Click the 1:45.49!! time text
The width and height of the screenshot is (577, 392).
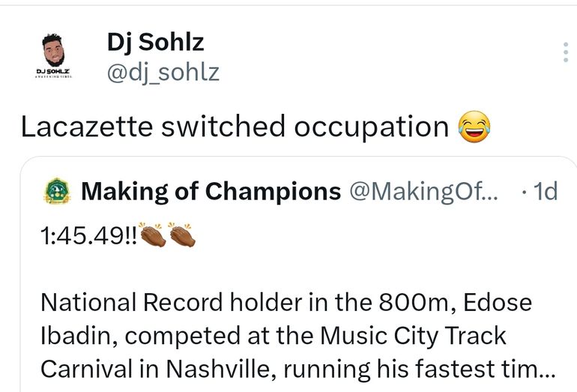[87, 235]
